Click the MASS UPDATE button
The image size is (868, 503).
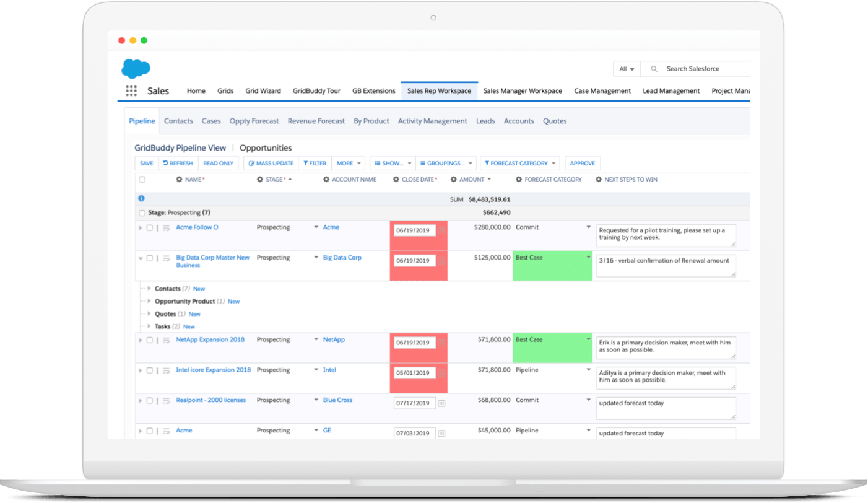point(271,164)
